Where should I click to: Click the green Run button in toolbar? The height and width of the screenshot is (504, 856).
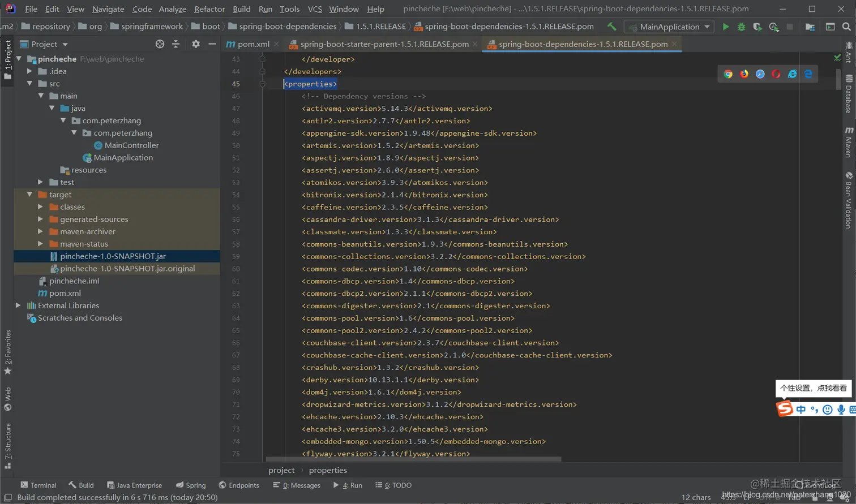click(x=725, y=27)
